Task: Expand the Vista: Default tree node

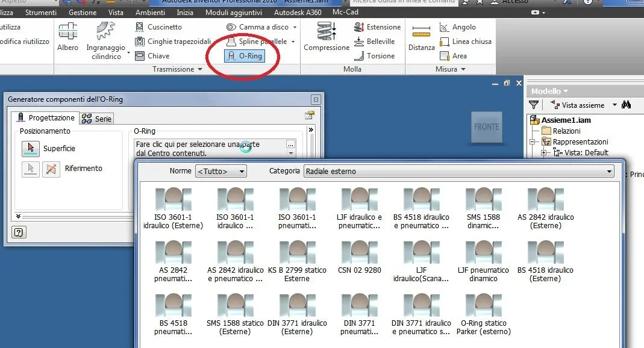Action: click(x=544, y=153)
